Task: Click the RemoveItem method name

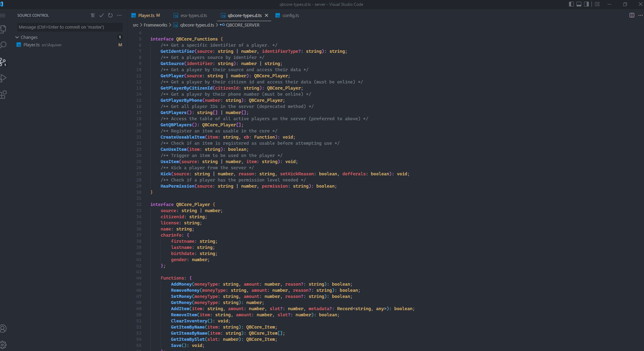Action: tap(184, 315)
